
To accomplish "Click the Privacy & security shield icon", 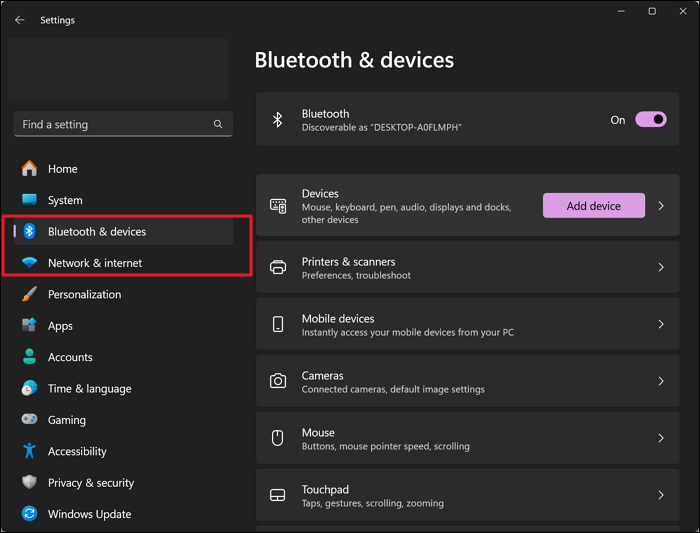I will pyautogui.click(x=29, y=482).
